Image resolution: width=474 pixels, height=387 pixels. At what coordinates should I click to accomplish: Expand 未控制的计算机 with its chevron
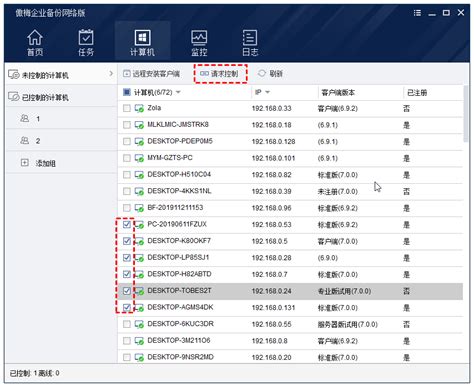click(111, 73)
